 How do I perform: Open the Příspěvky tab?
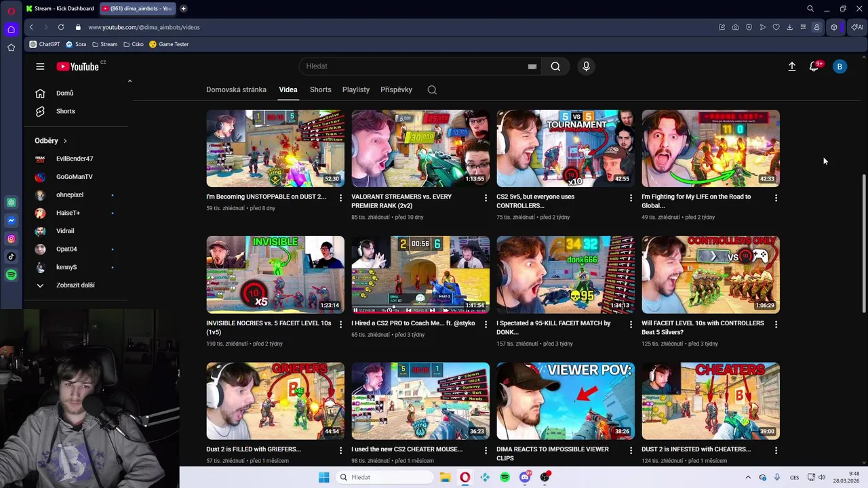coord(396,89)
